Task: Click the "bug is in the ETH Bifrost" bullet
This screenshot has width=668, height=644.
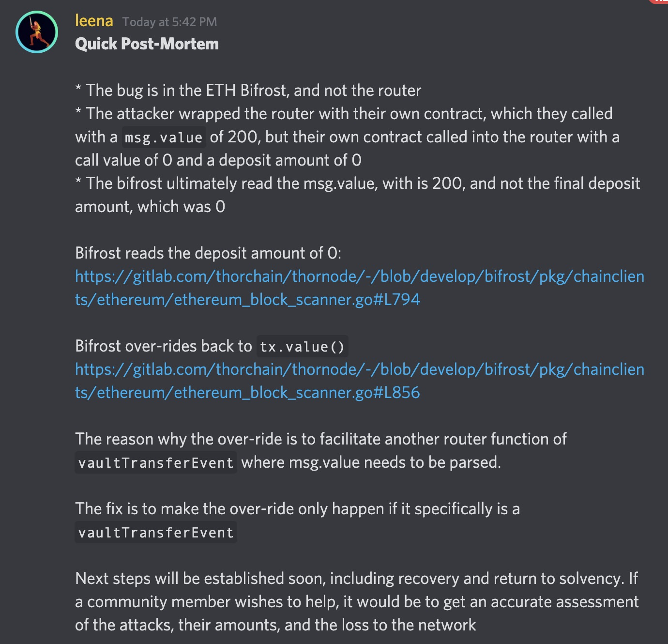Action: click(x=248, y=91)
